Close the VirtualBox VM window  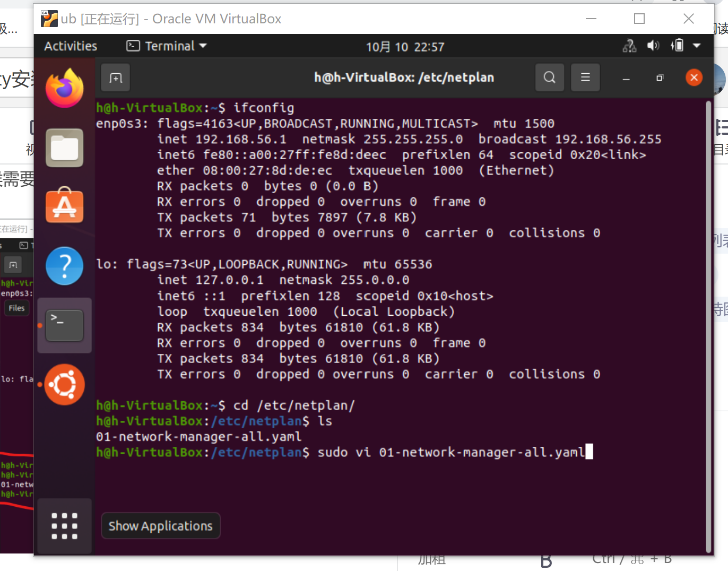click(x=689, y=19)
